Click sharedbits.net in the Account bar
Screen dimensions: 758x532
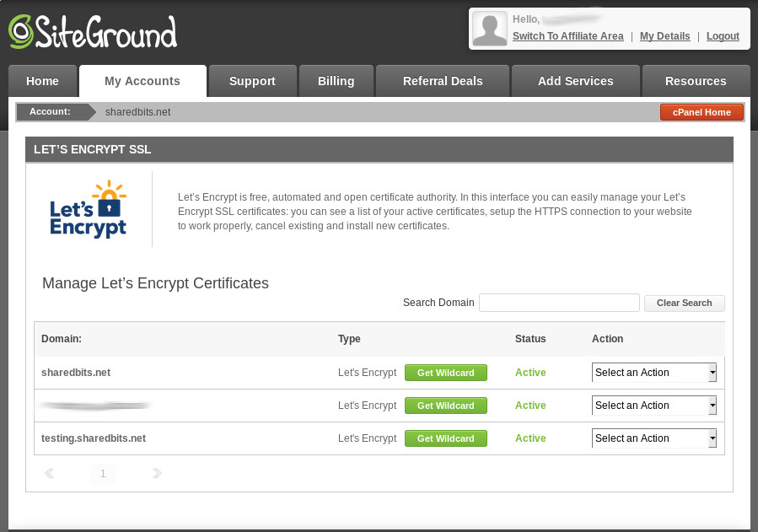click(137, 112)
